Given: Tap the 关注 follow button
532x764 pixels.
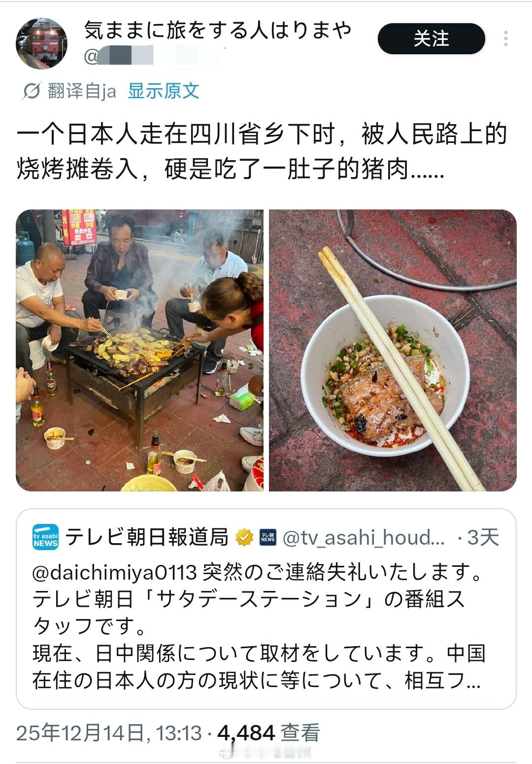Looking at the screenshot, I should coord(431,38).
